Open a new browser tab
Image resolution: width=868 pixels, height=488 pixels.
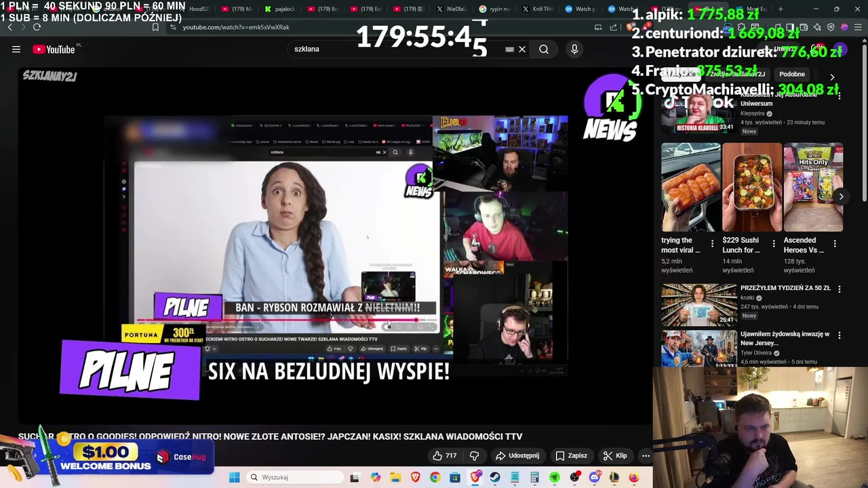click(781, 9)
